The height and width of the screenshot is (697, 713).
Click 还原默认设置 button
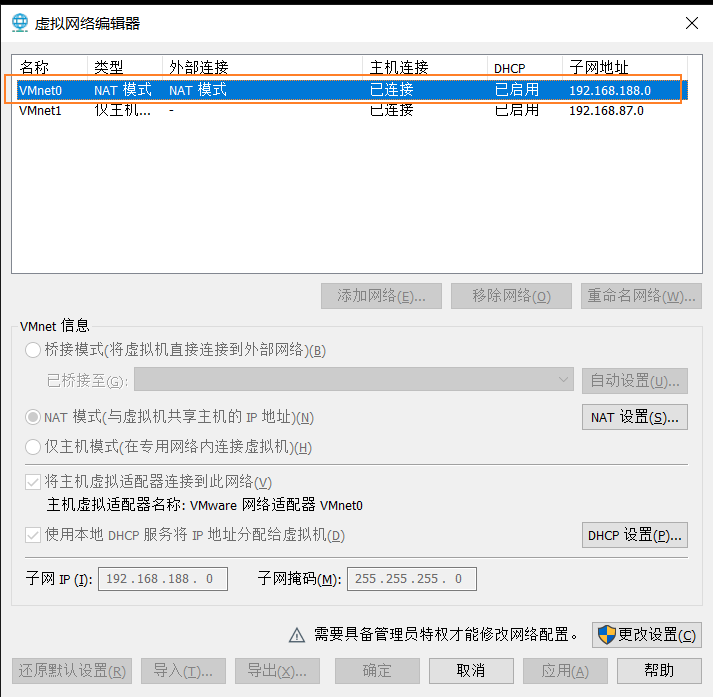[x=72, y=671]
